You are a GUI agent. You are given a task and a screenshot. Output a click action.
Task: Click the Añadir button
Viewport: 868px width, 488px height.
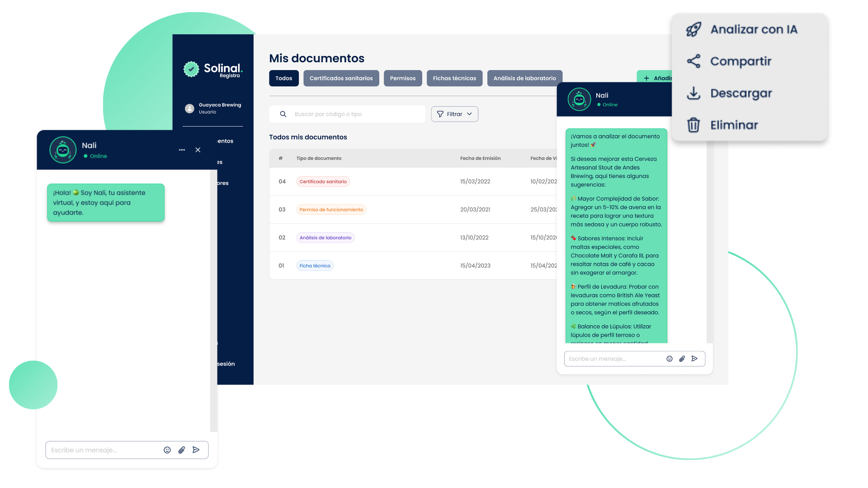coord(657,78)
